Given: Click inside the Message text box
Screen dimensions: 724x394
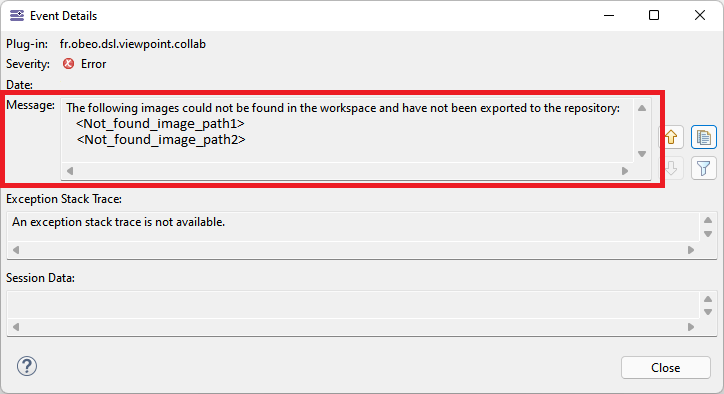Looking at the screenshot, I should (x=347, y=130).
